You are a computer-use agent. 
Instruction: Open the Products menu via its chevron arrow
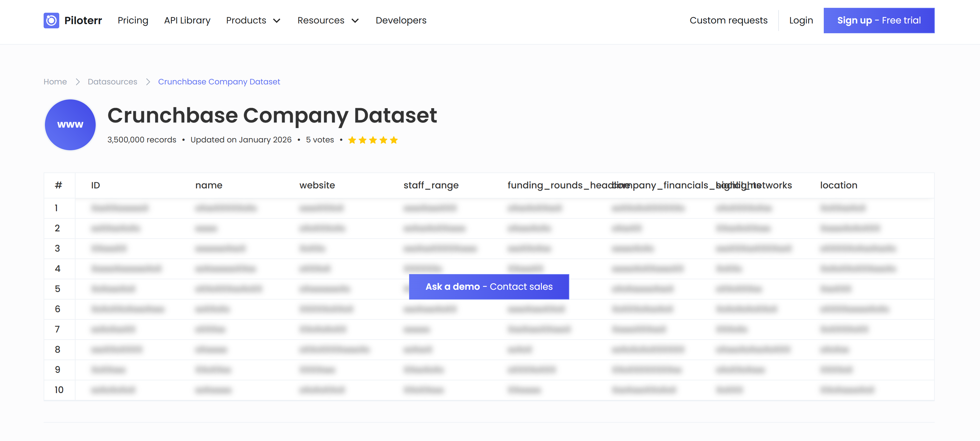coord(277,21)
